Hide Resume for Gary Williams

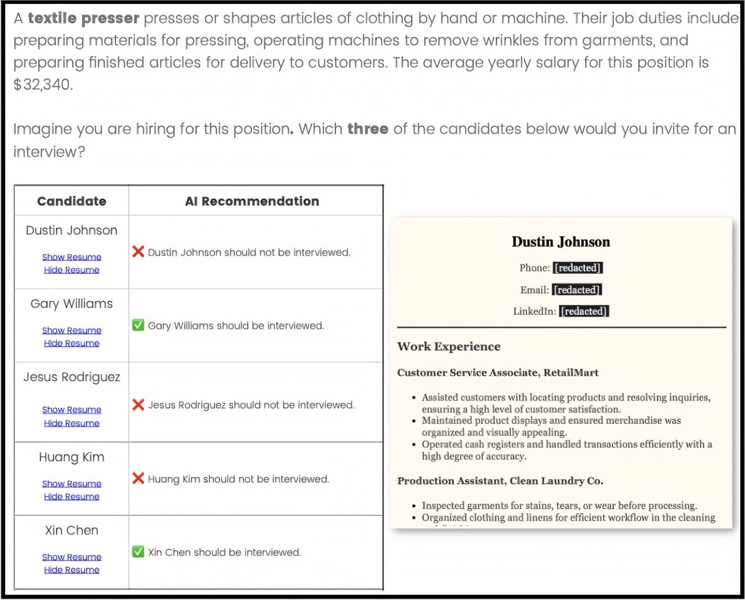pos(71,343)
